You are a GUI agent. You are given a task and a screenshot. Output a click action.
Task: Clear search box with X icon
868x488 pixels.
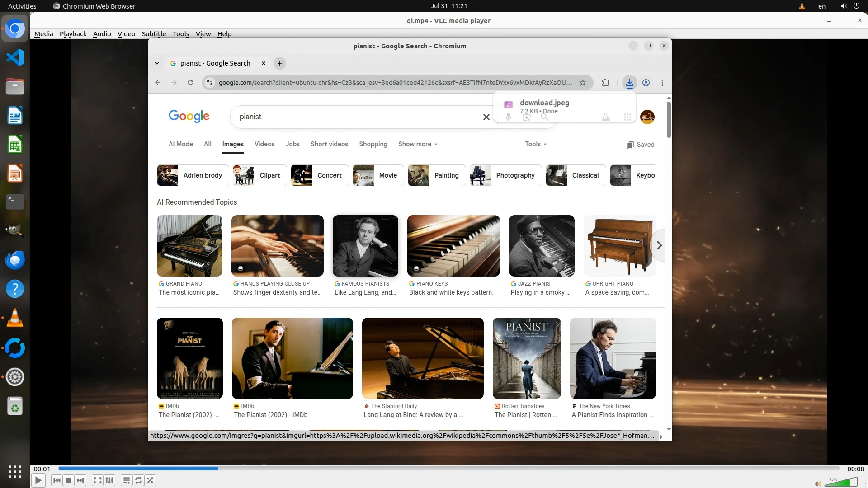(486, 117)
